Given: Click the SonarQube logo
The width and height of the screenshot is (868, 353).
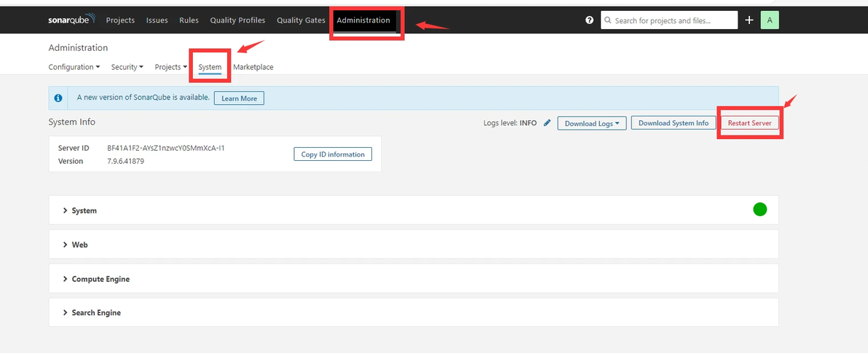Looking at the screenshot, I should point(72,20).
